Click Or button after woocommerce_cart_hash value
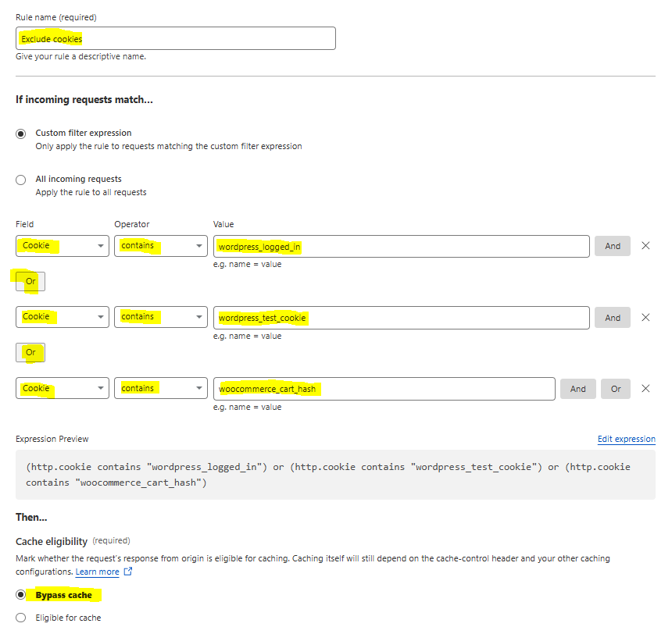 click(x=616, y=389)
